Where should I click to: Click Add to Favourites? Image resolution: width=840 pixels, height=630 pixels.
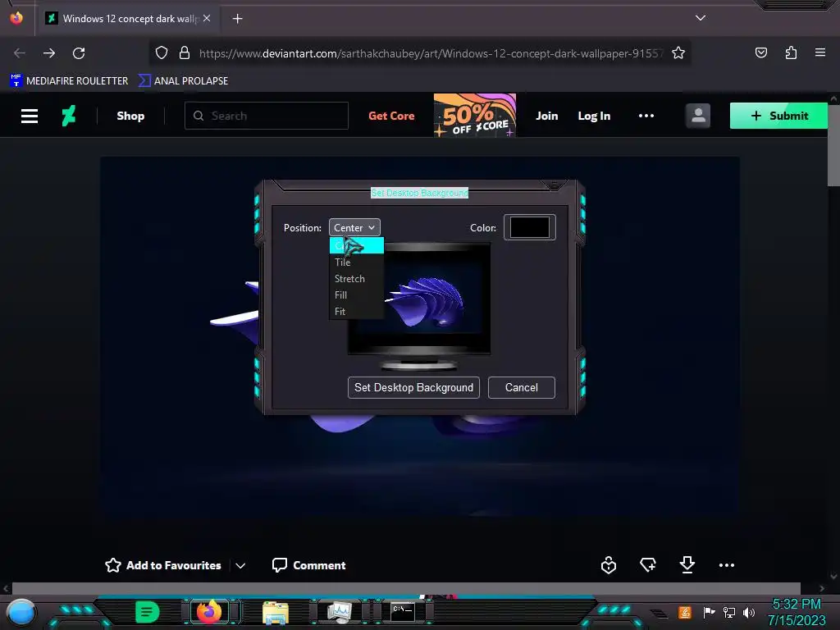click(x=163, y=565)
